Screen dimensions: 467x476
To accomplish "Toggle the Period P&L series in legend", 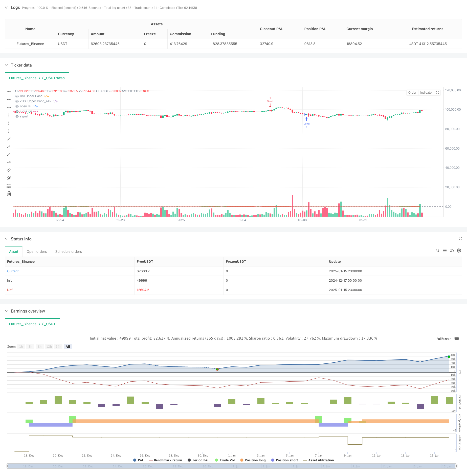I will click(x=198, y=460).
